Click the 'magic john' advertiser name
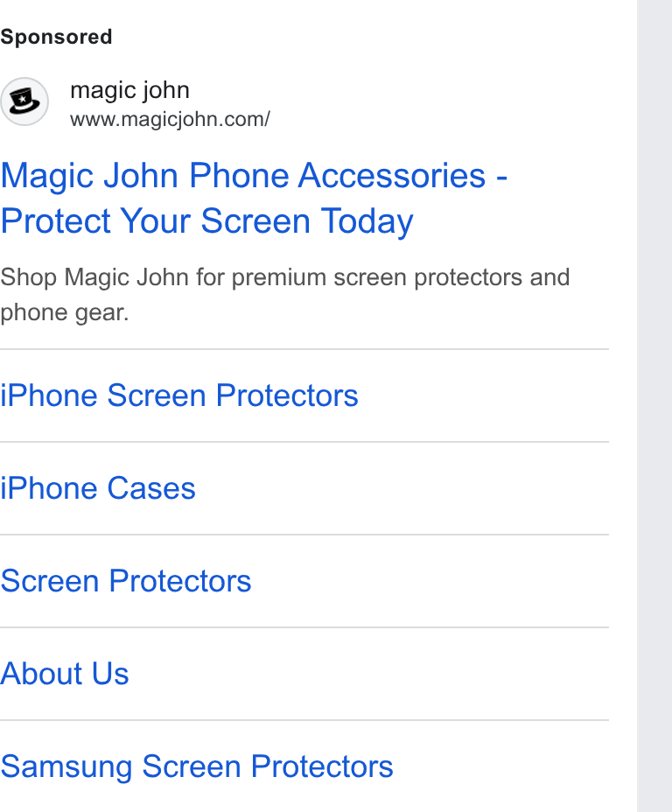Screen dimensions: 672x812 coord(130,90)
